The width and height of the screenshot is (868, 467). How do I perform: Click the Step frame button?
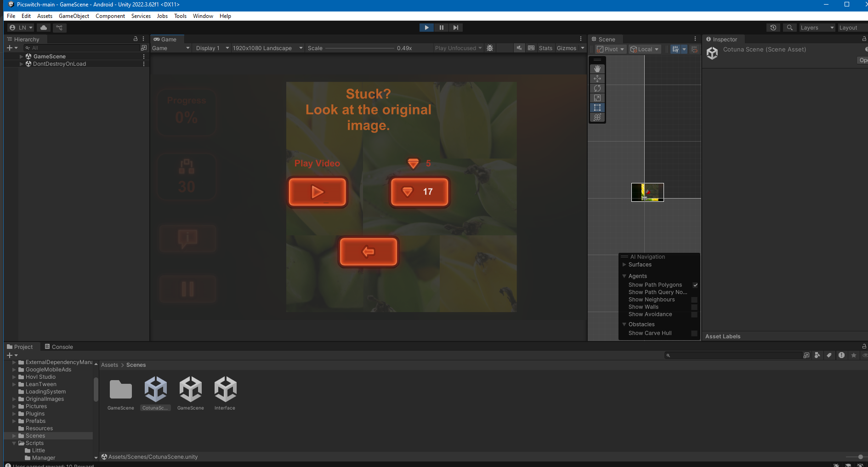pos(455,28)
